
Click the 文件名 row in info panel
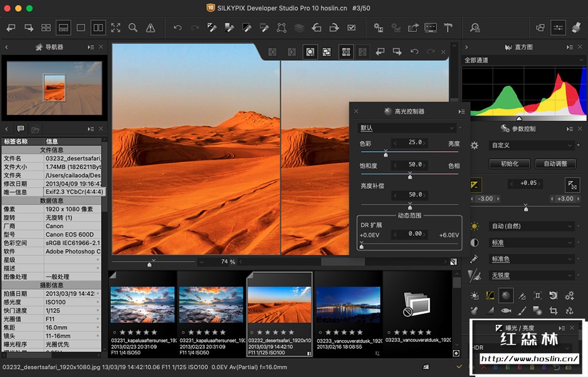pos(51,158)
